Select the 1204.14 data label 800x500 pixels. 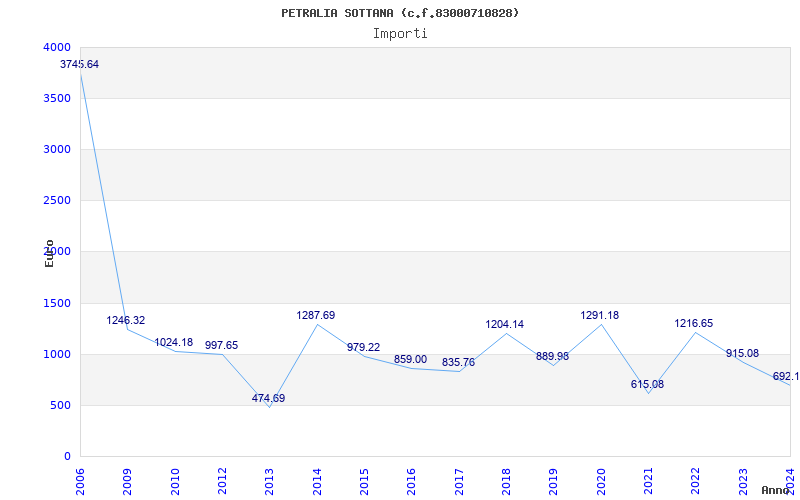505,324
